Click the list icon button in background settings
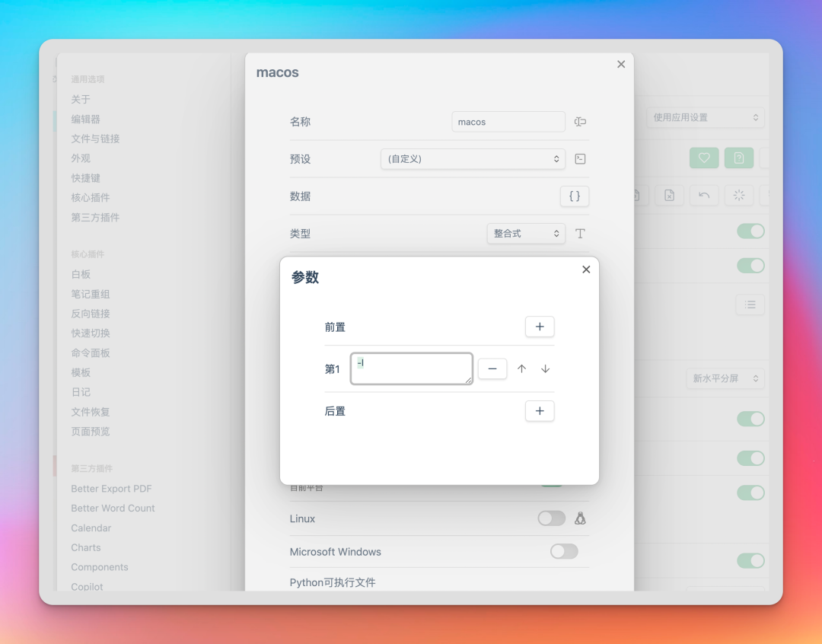 750,304
